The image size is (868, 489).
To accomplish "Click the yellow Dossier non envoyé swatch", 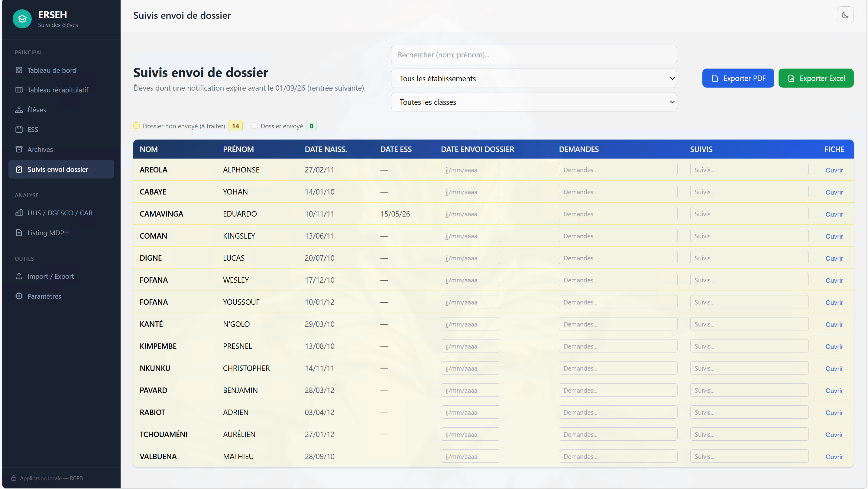I will pos(136,126).
